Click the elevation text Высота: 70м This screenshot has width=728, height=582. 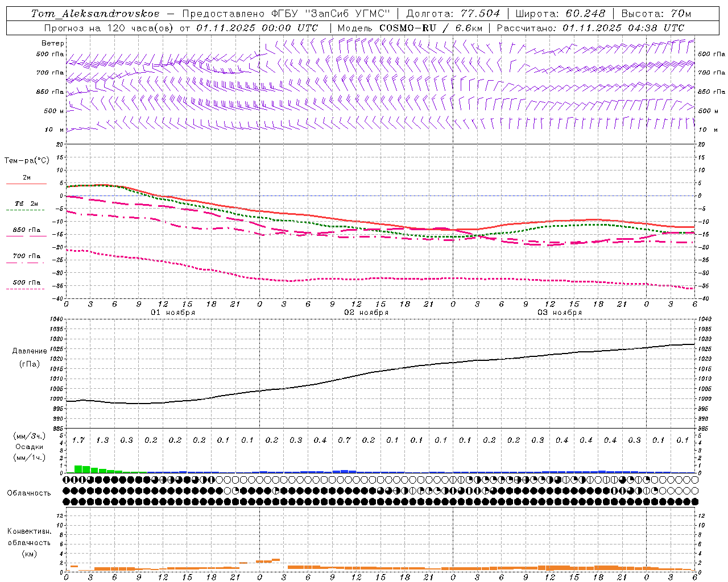[656, 14]
